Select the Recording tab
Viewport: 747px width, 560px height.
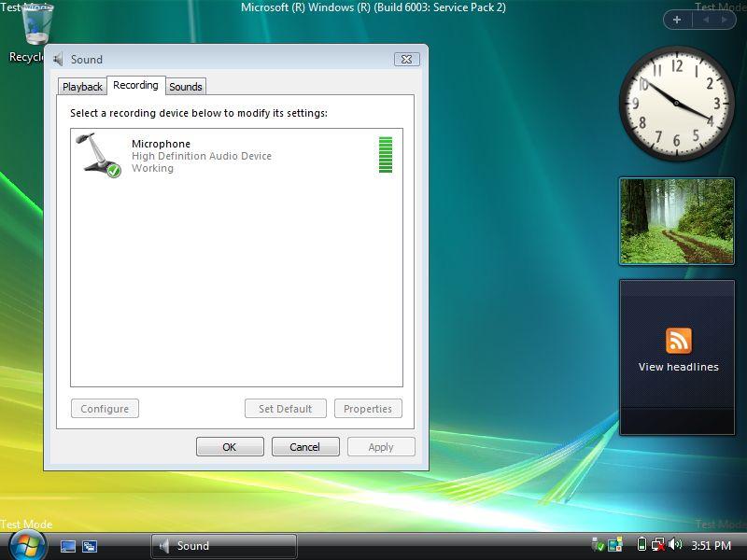[x=135, y=85]
